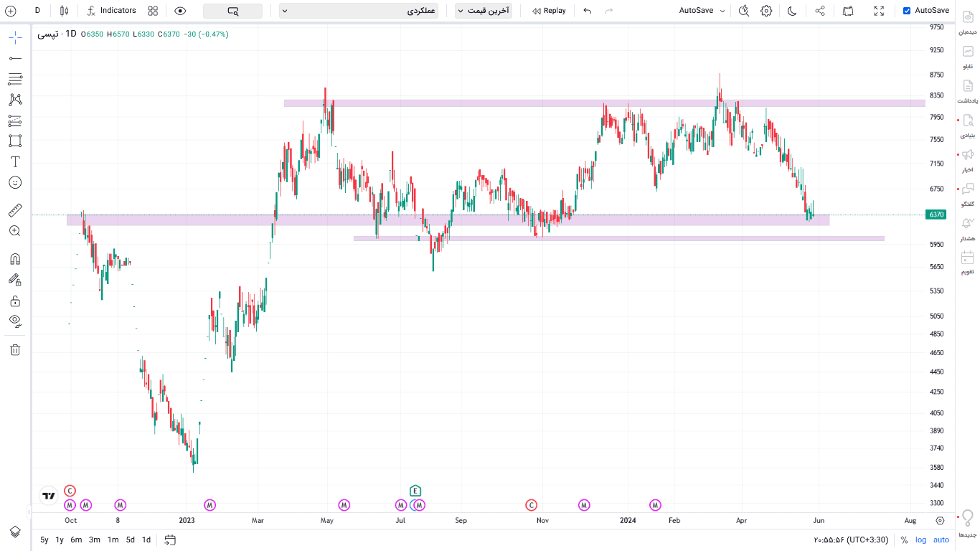Activate the zoom in tool

click(15, 231)
